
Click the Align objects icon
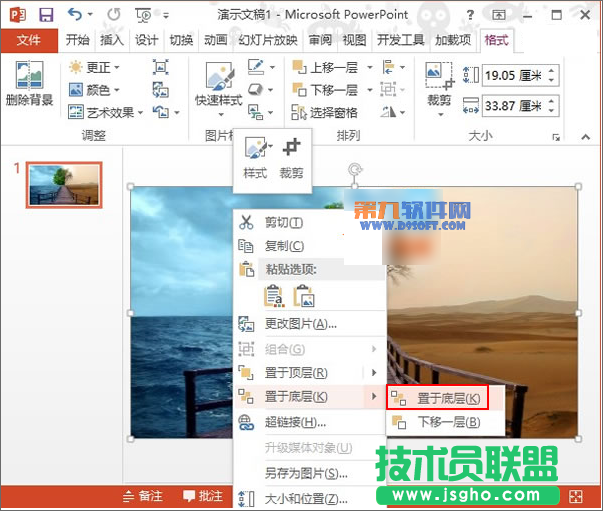point(389,67)
